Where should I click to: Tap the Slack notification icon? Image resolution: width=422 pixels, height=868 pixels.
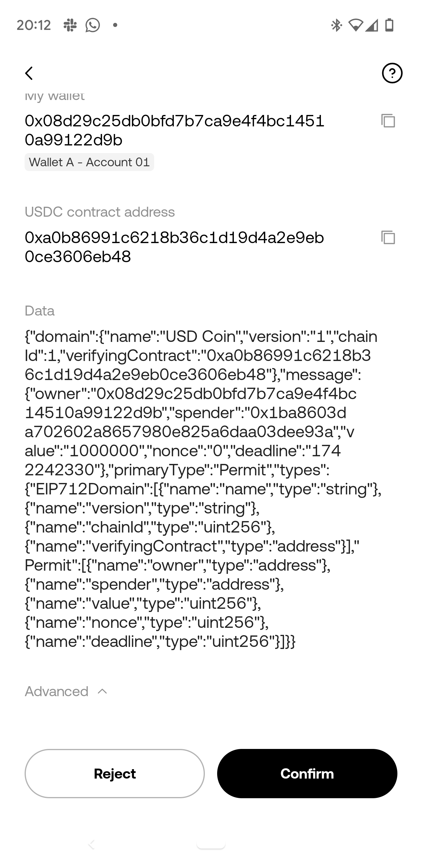[70, 25]
